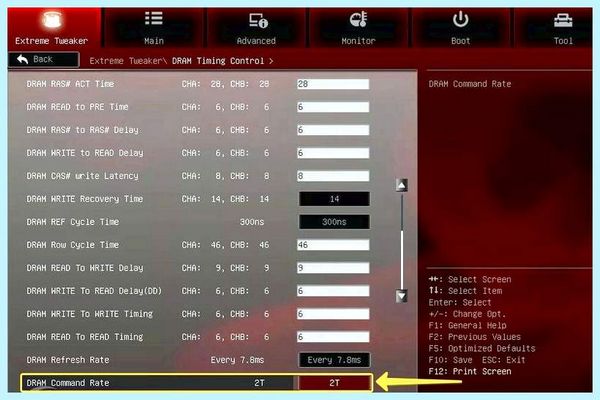Image resolution: width=600 pixels, height=400 pixels.
Task: Click the F12: Print Screen hint
Action: [x=470, y=372]
